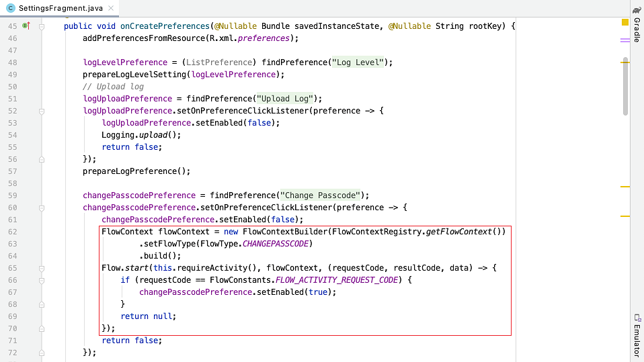The height and width of the screenshot is (362, 644).
Task: Click the ListPreference cast on line 48
Action: (219, 62)
